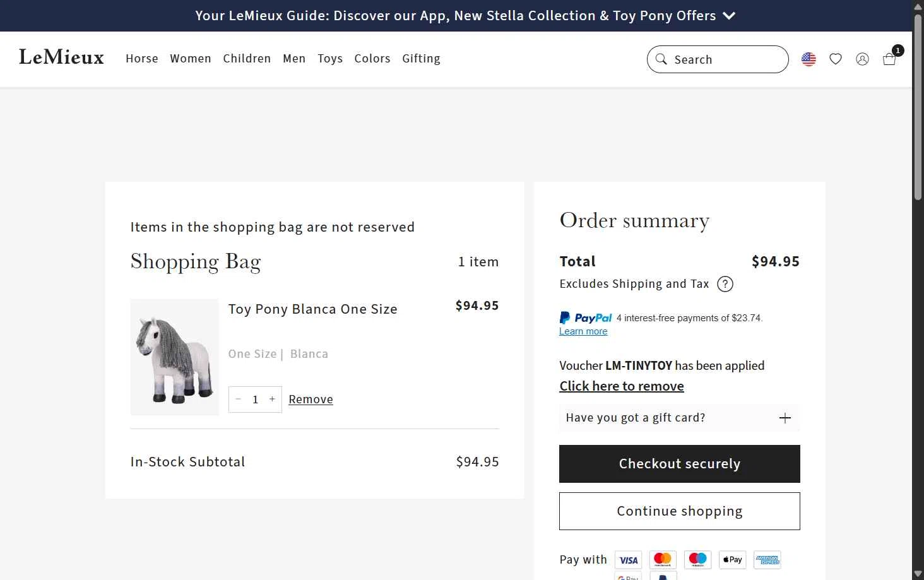
Task: Click the Search input field
Action: pyautogui.click(x=718, y=59)
